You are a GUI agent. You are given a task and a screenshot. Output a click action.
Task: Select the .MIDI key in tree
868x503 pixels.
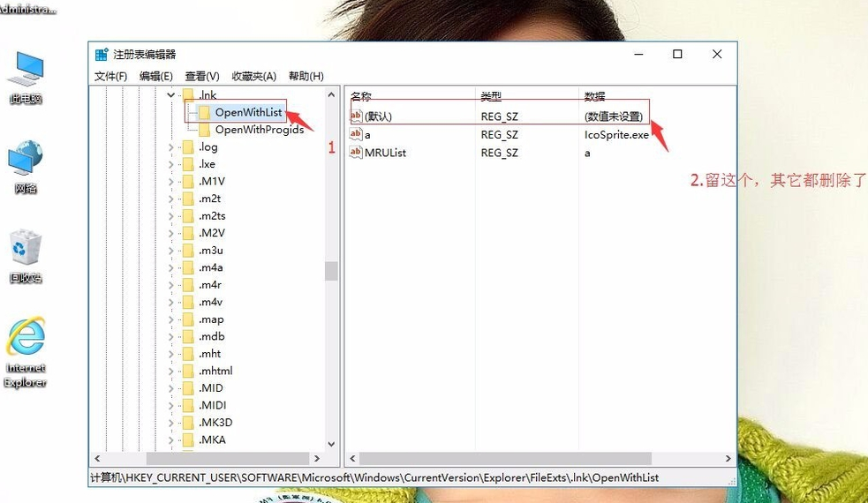213,405
